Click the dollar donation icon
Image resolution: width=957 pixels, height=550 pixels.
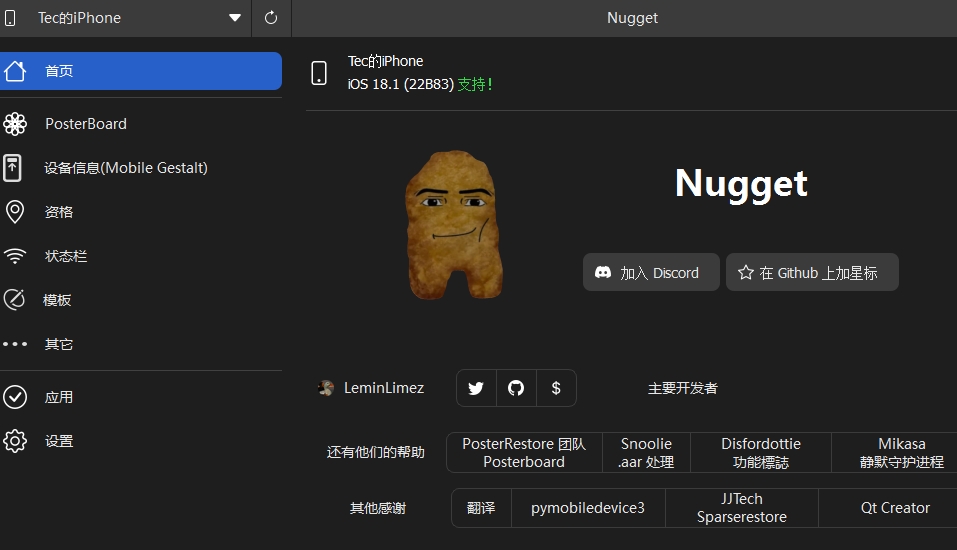556,388
